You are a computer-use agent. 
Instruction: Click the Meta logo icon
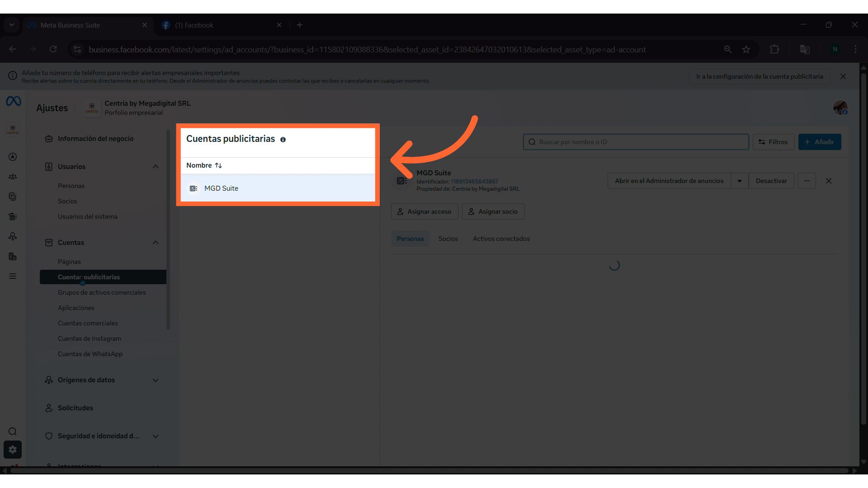[x=14, y=101]
